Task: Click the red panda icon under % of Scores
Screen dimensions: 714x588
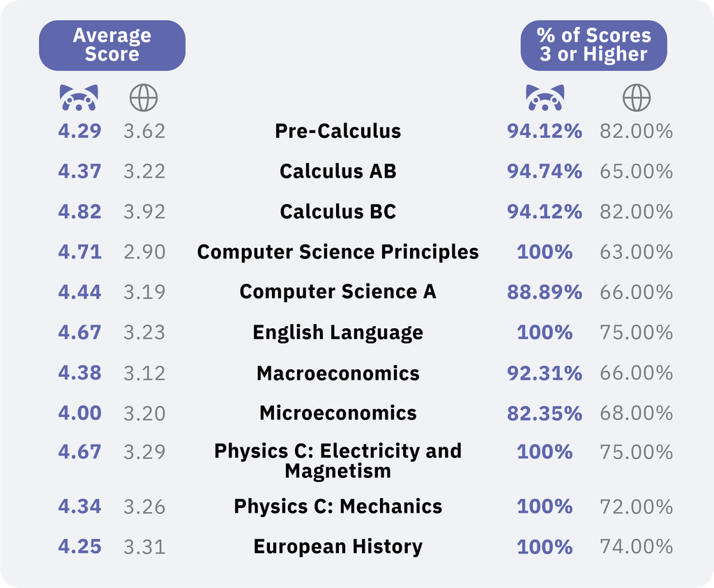Action: (x=545, y=98)
